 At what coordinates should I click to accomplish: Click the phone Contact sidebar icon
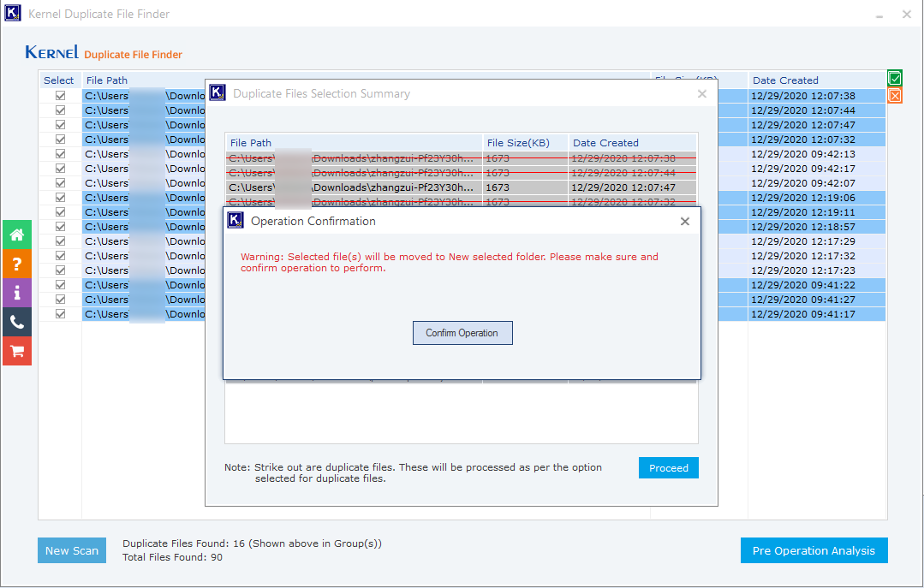pos(17,322)
